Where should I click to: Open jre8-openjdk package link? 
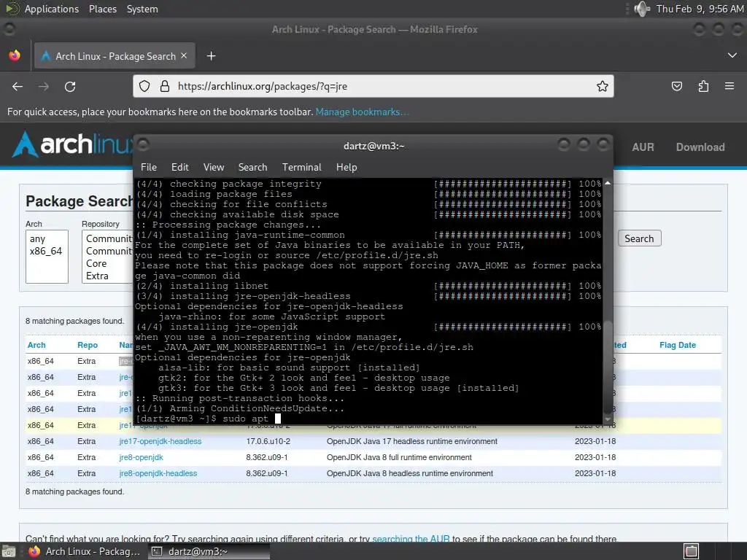[141, 458]
